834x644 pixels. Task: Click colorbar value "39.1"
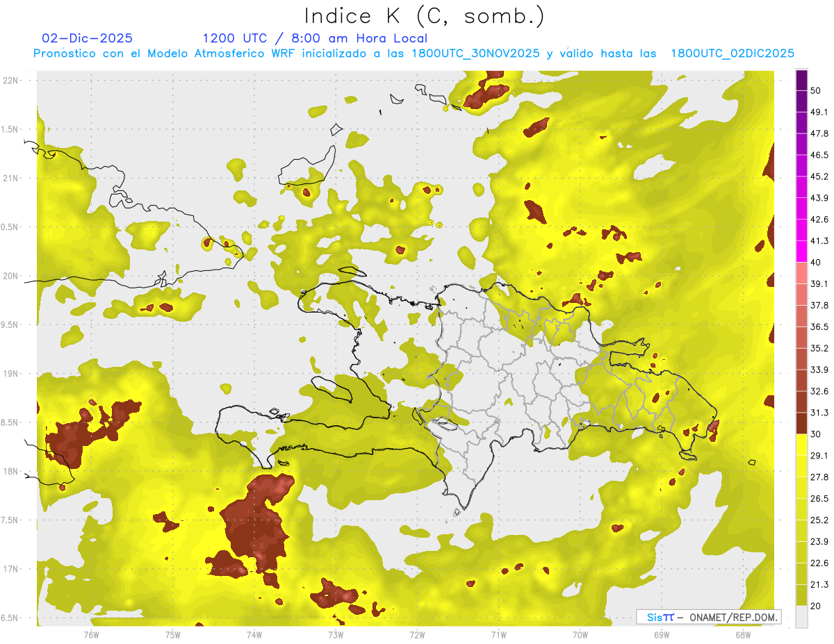(x=819, y=283)
